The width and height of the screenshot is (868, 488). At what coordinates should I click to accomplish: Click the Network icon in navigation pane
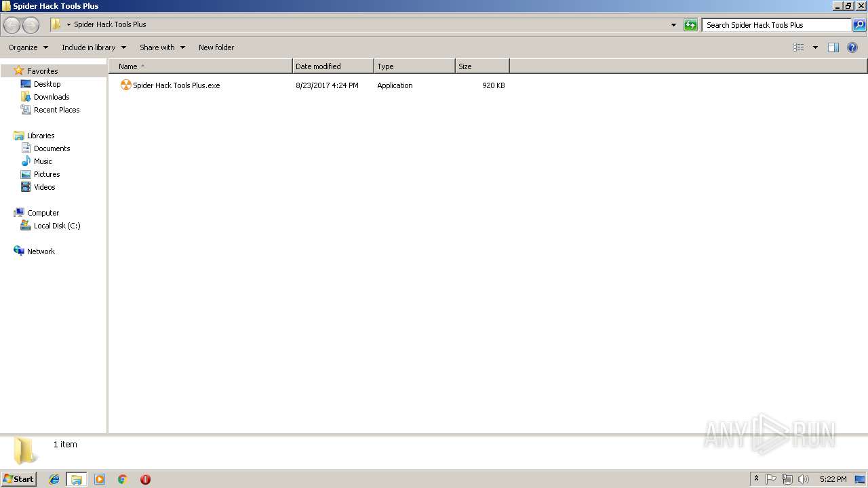(x=19, y=251)
